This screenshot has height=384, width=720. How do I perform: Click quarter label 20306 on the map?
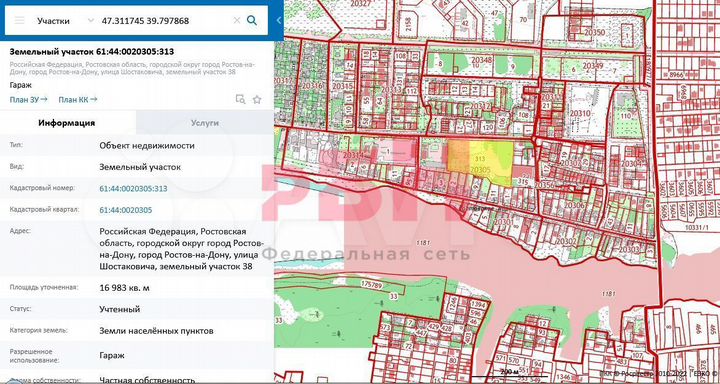(x=575, y=205)
